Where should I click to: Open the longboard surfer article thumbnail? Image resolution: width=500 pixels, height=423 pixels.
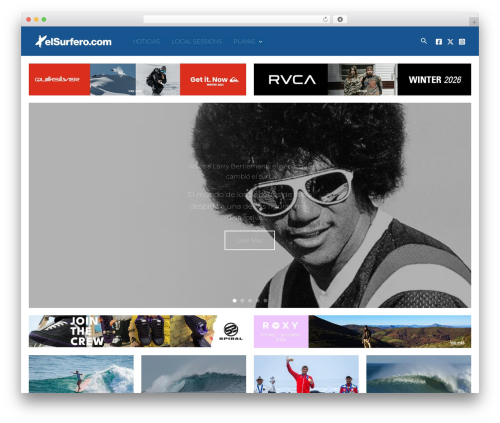[x=81, y=374]
